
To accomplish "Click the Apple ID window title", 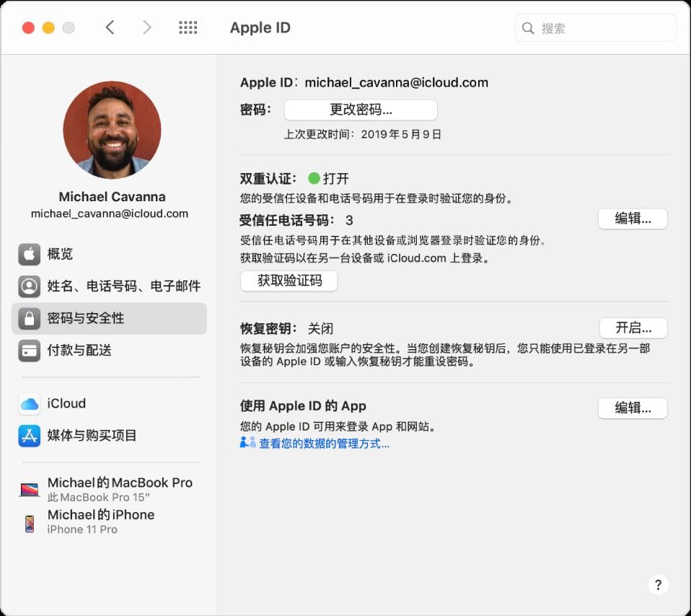I will (x=260, y=27).
